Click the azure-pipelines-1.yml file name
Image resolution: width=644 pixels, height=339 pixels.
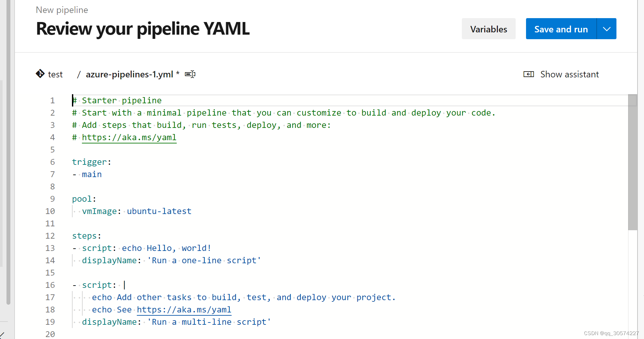(x=129, y=74)
